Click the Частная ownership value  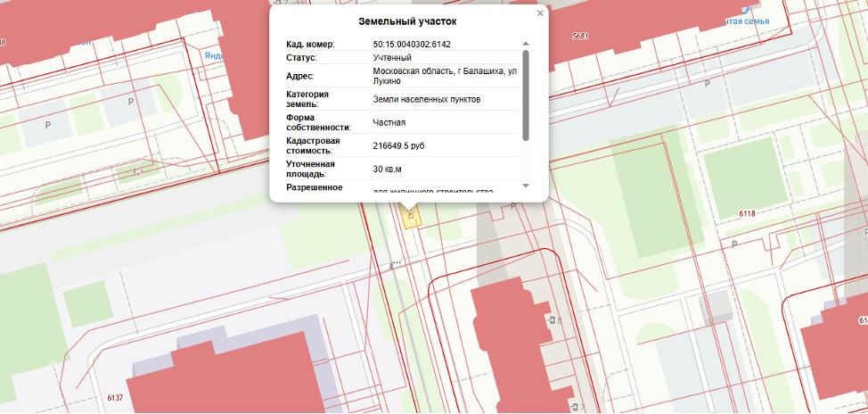click(389, 122)
